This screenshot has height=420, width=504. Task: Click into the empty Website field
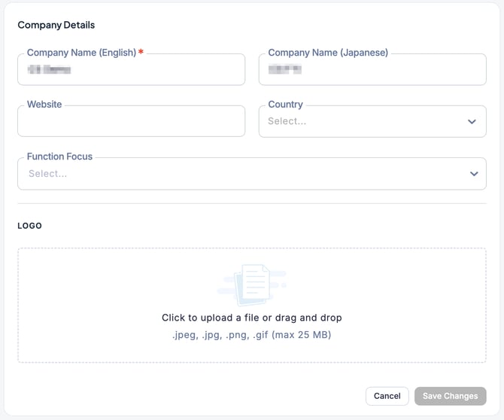131,121
